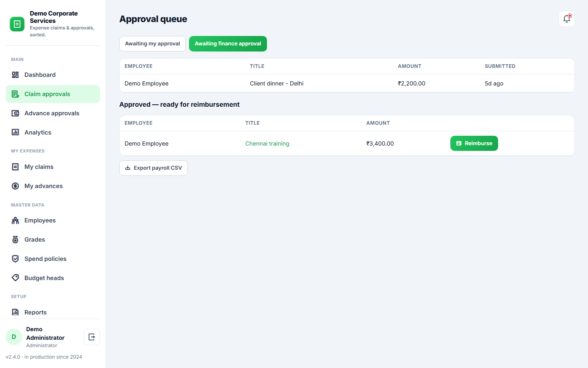The image size is (588, 368).
Task: Reimburse the Chennai training claim
Action: point(474,144)
